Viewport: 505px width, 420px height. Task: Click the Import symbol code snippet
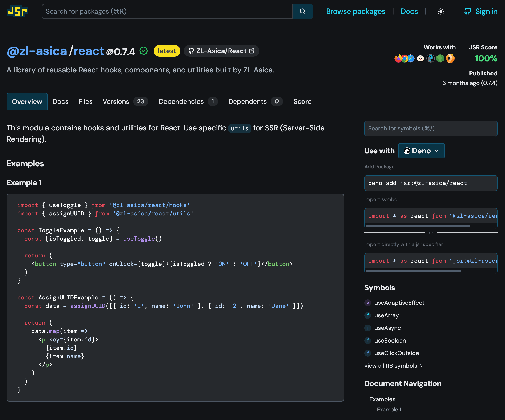click(x=431, y=216)
